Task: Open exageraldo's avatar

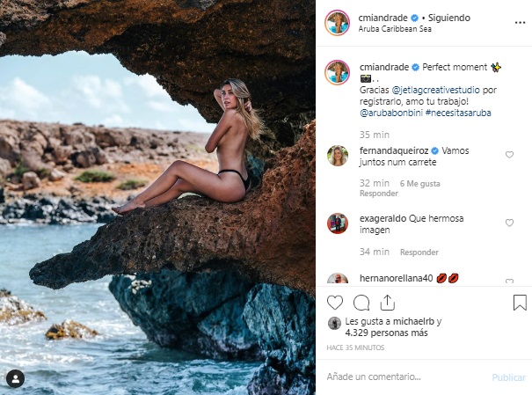Action: pos(337,223)
